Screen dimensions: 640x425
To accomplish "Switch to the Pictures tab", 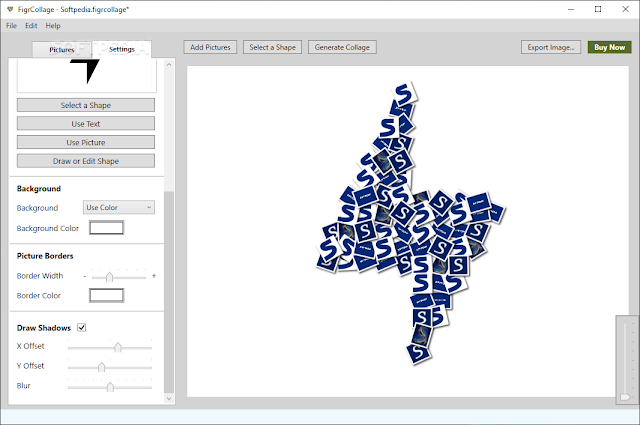I will (x=62, y=49).
